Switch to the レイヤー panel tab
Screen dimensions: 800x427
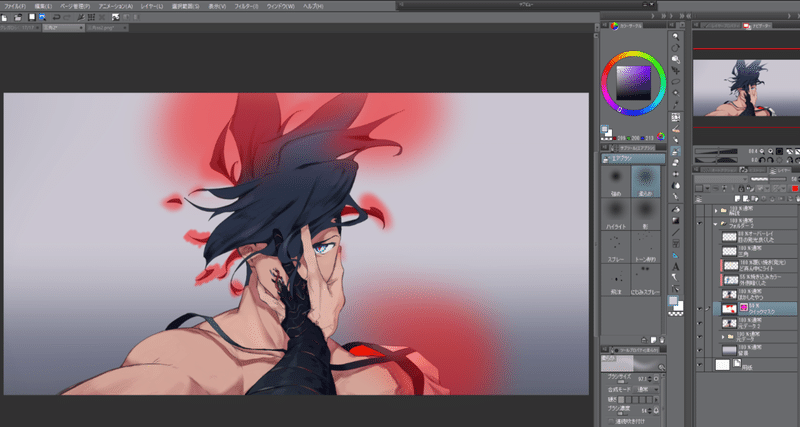click(781, 170)
